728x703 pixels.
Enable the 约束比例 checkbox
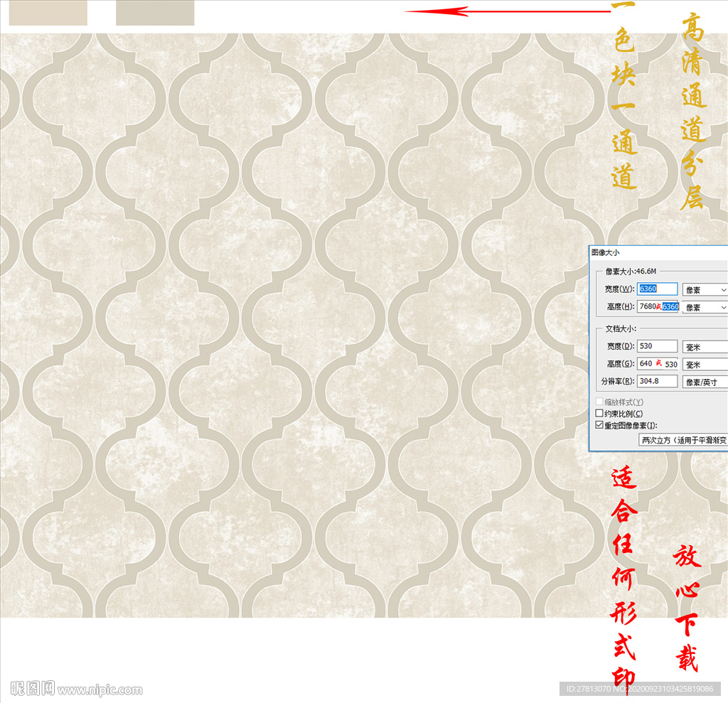pos(599,413)
